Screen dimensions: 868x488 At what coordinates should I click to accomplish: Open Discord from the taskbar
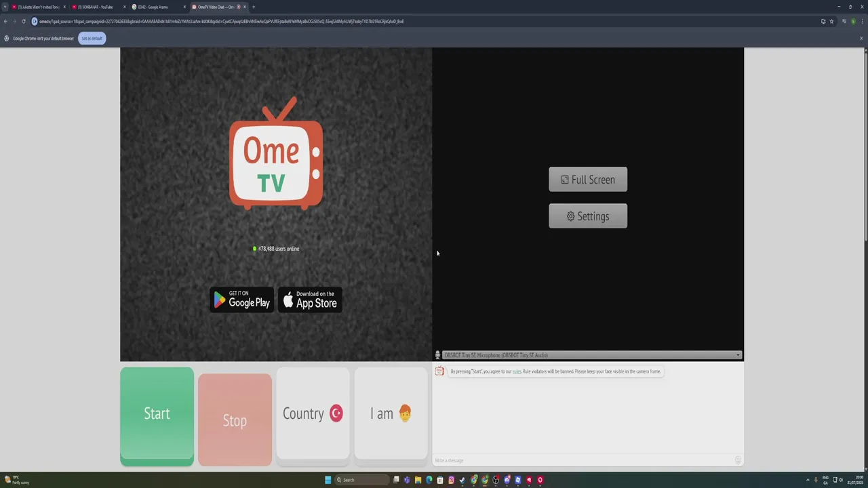(x=507, y=480)
